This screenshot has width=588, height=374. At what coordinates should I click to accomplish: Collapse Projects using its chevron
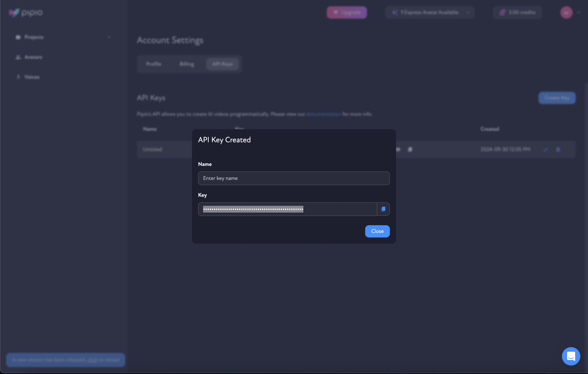pyautogui.click(x=109, y=37)
